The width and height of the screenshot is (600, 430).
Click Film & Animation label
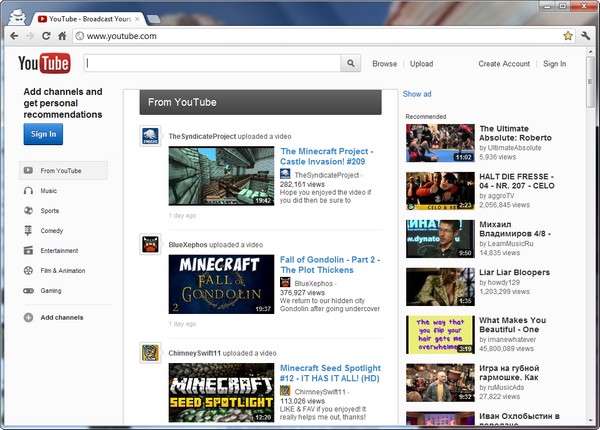63,270
